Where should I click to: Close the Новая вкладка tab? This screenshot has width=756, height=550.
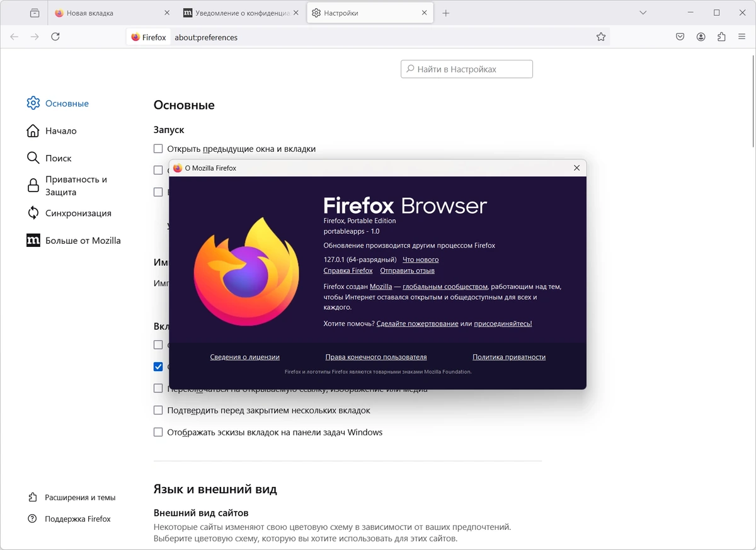click(x=167, y=13)
